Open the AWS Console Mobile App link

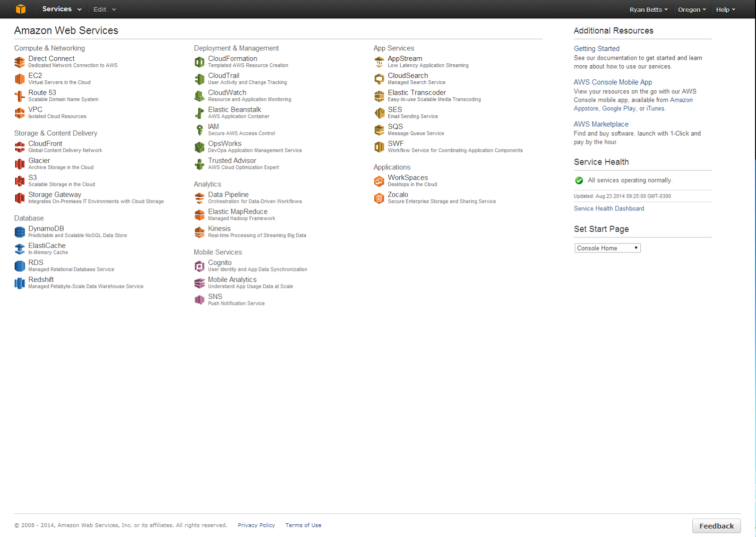pos(613,82)
